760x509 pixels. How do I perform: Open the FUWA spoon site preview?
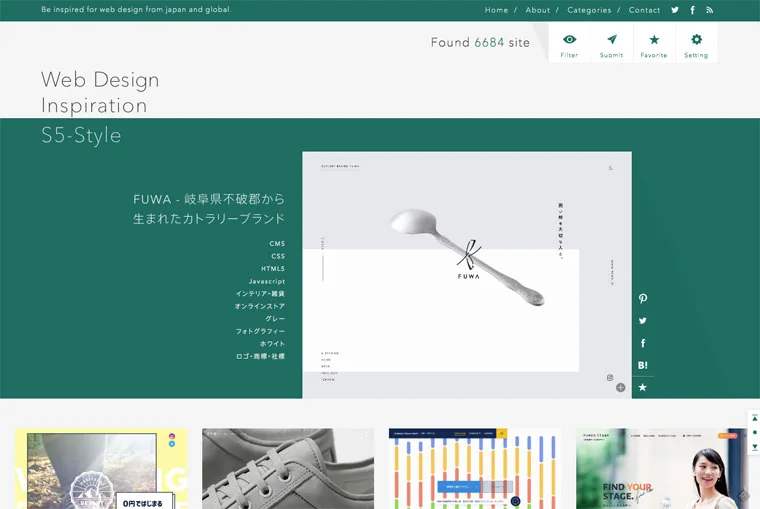[467, 275]
